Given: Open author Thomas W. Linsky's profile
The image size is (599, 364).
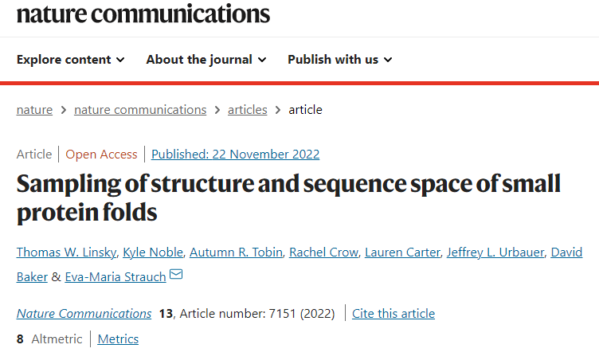Looking at the screenshot, I should 66,252.
